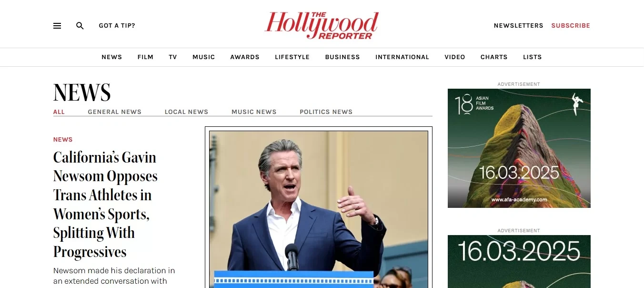Click the Asian Film Awards ad with website URL
The width and height of the screenshot is (644, 288).
pos(519,148)
